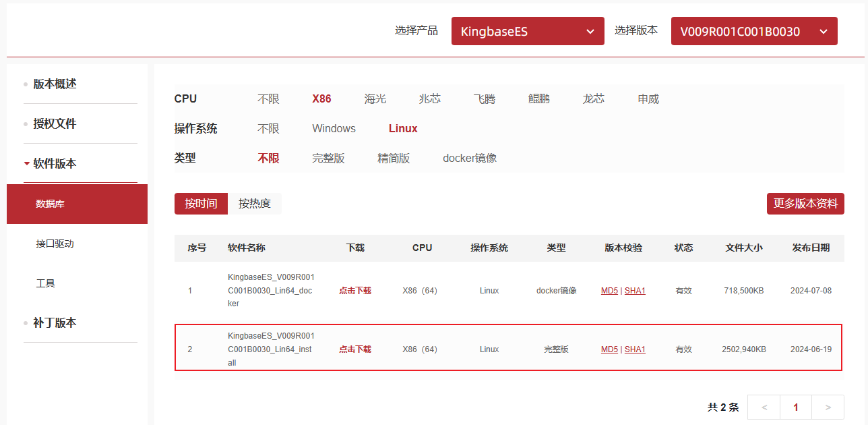Image resolution: width=868 pixels, height=425 pixels.
Task: Filter operating system by Windows
Action: pyautogui.click(x=334, y=128)
